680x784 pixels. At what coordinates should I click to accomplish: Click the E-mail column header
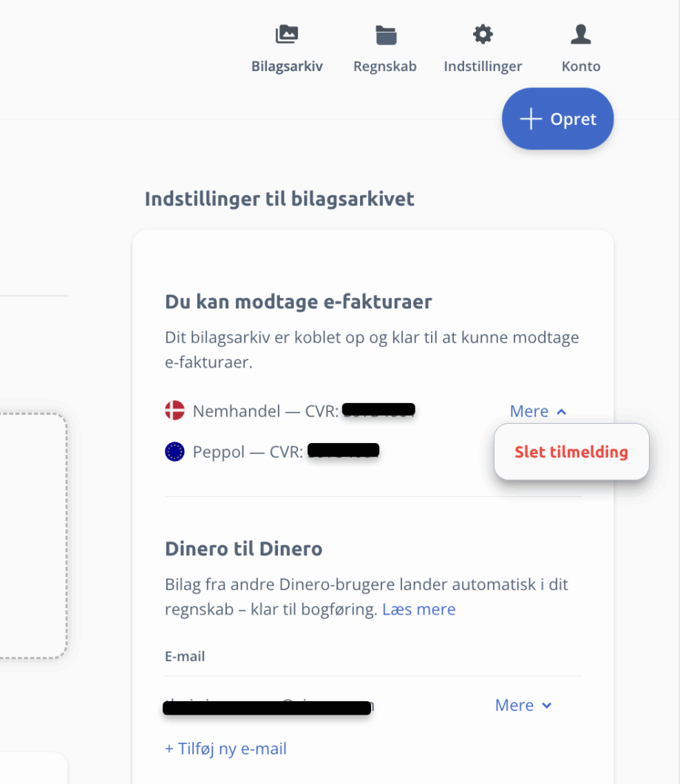pos(185,656)
